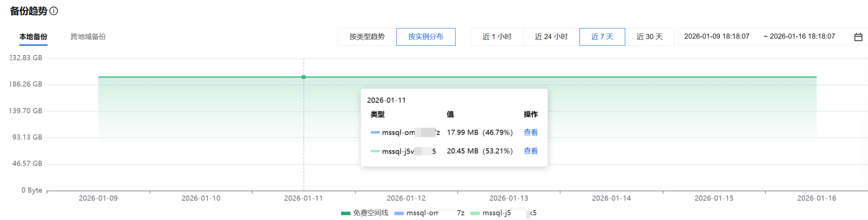Screen dimensions: 868x220
Task: Choose the 近 24 小时 time range
Action: (551, 37)
